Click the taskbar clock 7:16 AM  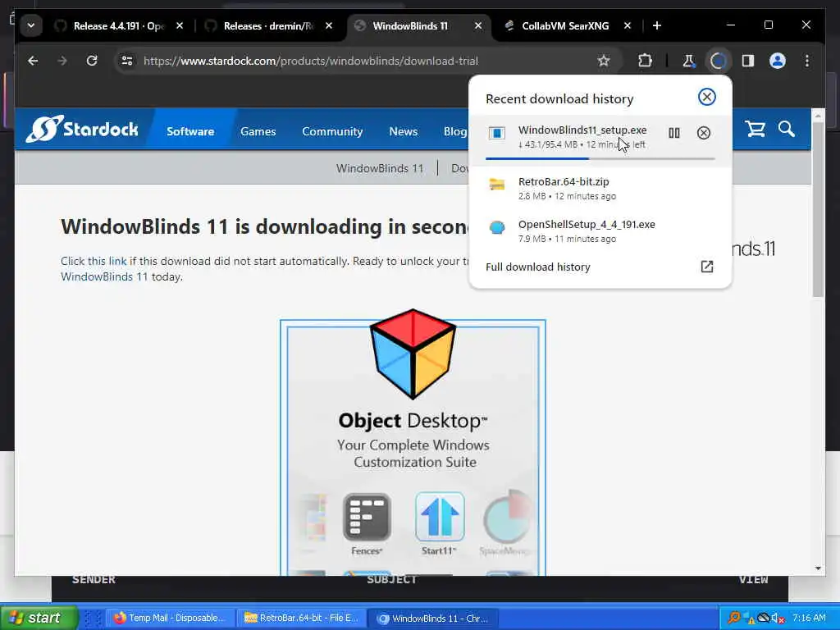pyautogui.click(x=808, y=618)
